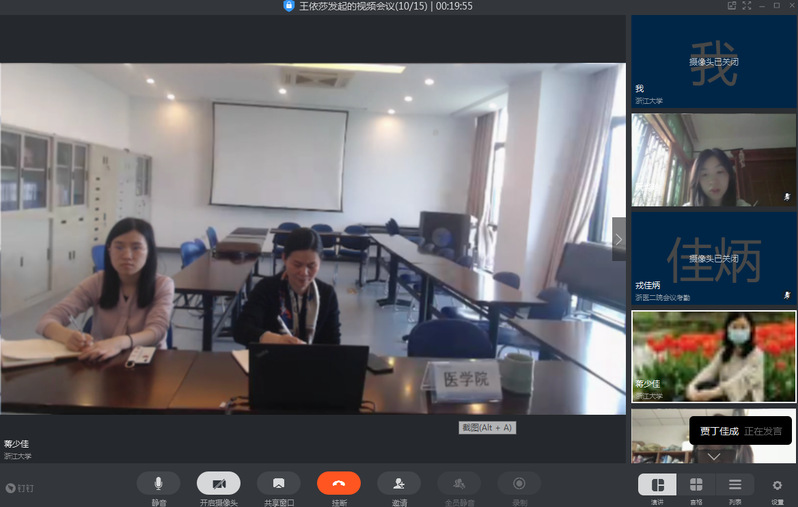This screenshot has height=507, width=798.
Task: Click the 我 self-view tile
Action: pyautogui.click(x=713, y=61)
